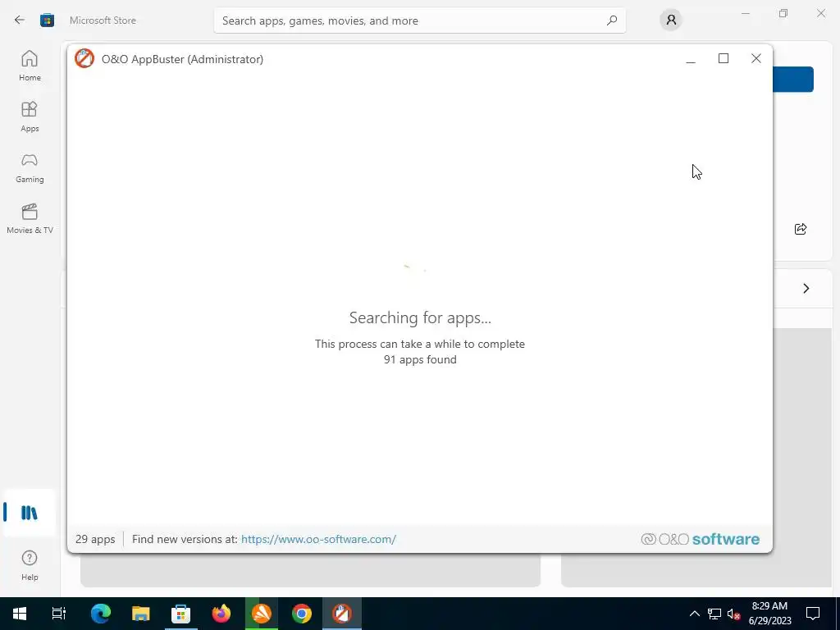The width and height of the screenshot is (840, 630).
Task: Show hidden system tray icons
Action: pos(694,614)
